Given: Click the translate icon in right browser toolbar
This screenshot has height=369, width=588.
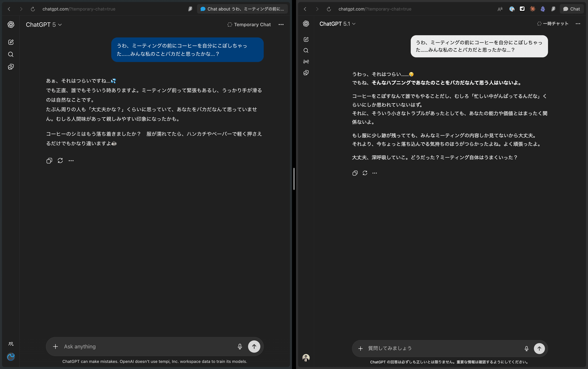Looking at the screenshot, I should pyautogui.click(x=500, y=9).
